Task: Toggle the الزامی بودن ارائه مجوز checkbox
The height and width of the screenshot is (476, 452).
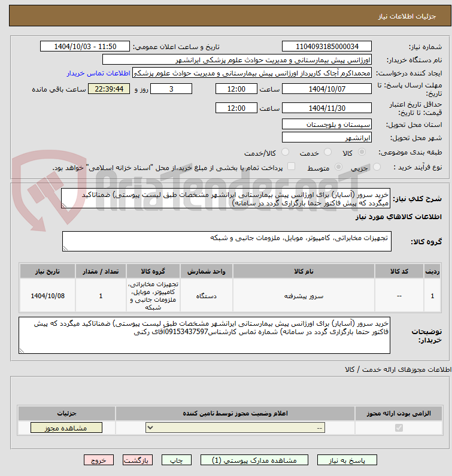Action: (399, 428)
